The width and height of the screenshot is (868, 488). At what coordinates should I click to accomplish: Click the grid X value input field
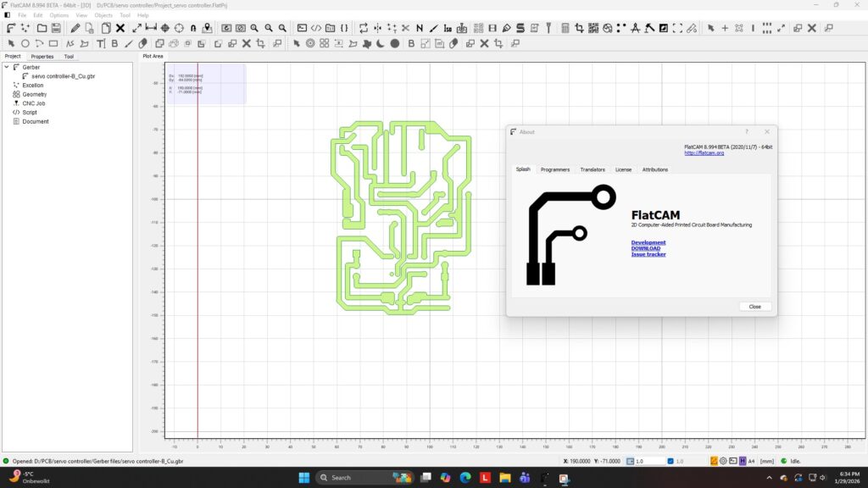pyautogui.click(x=650, y=461)
